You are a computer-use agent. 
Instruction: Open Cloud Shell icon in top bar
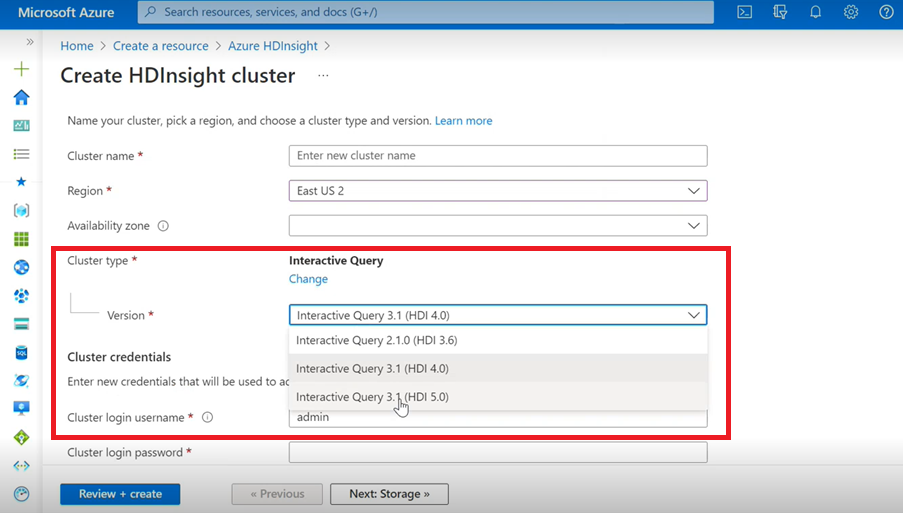tap(745, 12)
